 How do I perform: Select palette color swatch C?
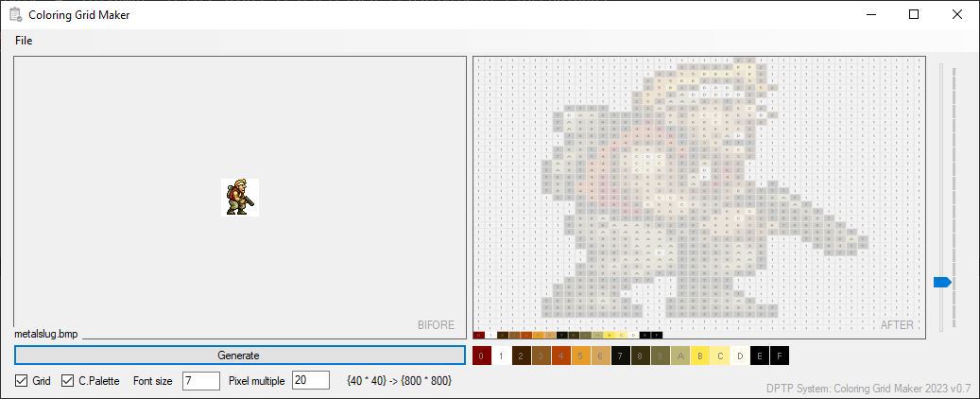pyautogui.click(x=720, y=356)
